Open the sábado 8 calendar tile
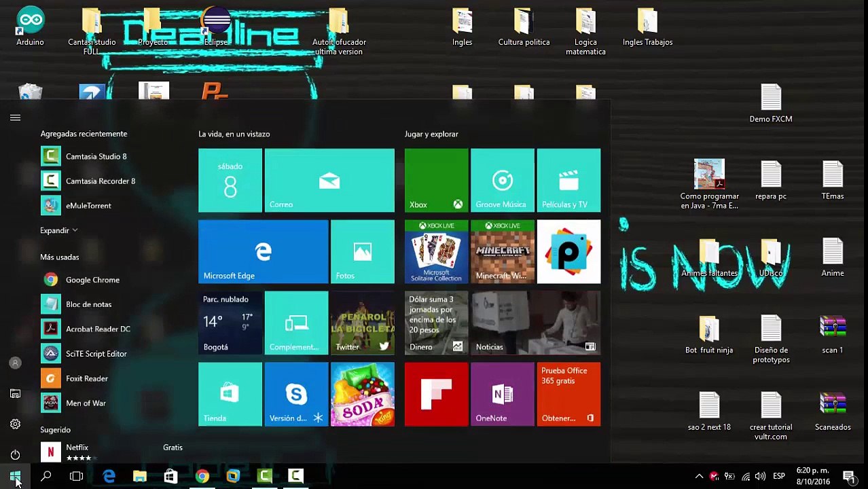868x489 pixels. [x=230, y=180]
